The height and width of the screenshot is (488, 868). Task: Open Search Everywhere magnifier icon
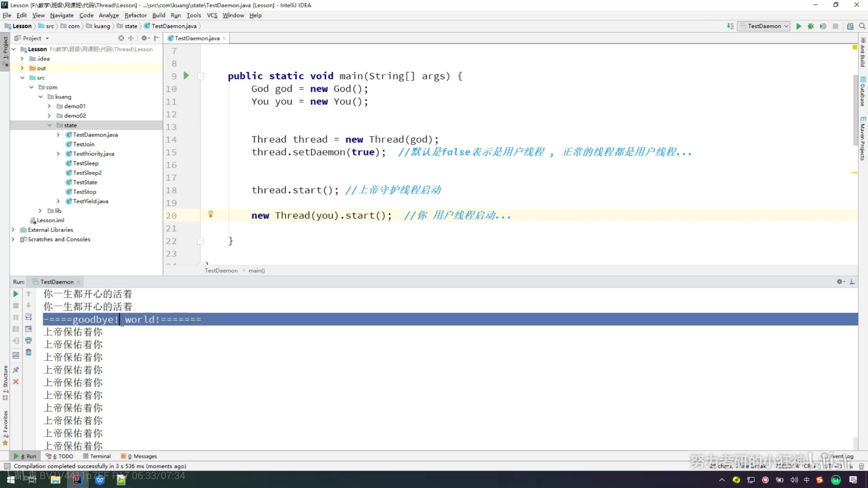pyautogui.click(x=862, y=26)
